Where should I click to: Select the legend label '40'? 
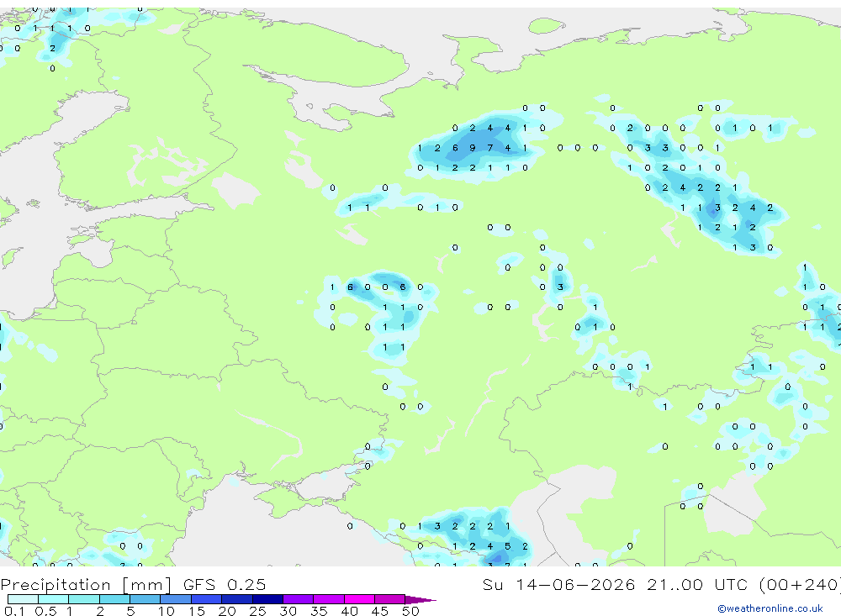349,611
